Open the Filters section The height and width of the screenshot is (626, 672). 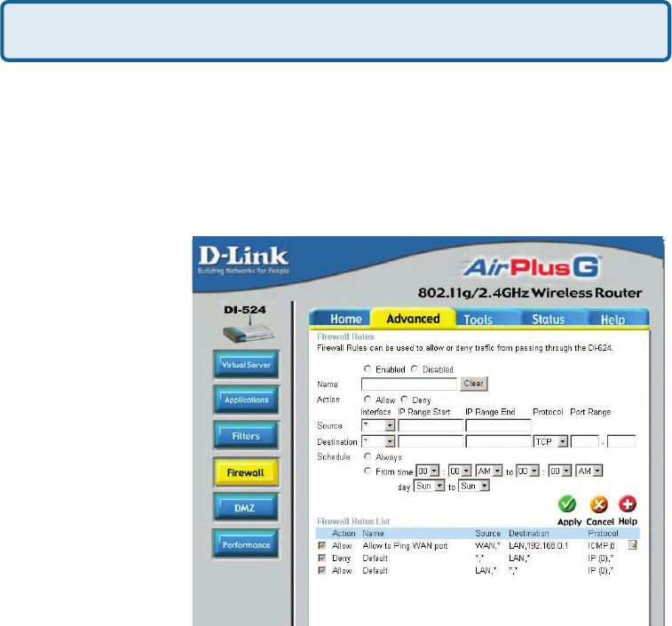pos(247,436)
